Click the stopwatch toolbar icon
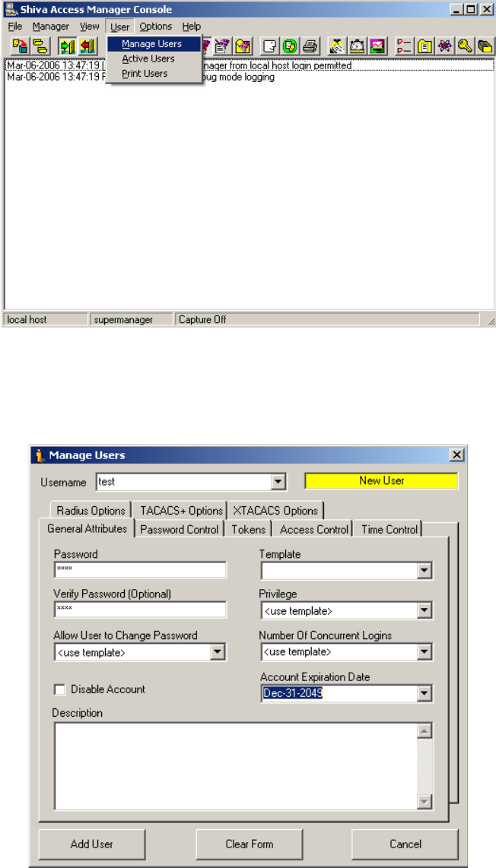Viewport: 496px width, 868px height. [356, 46]
